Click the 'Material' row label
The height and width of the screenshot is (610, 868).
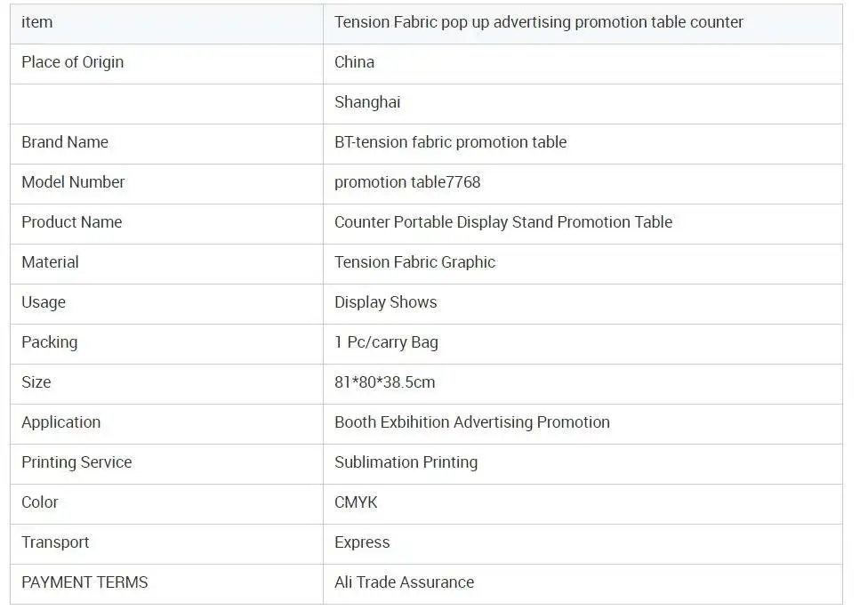point(50,262)
